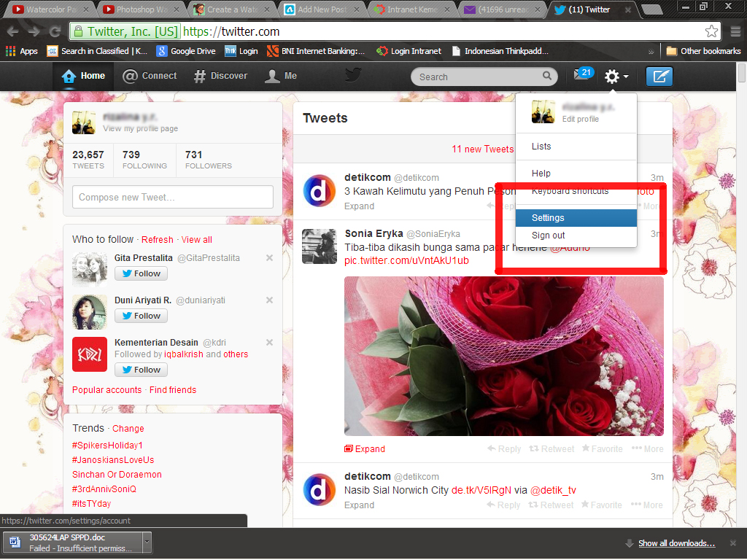Toggle the gear settings dropdown
The width and height of the screenshot is (747, 560).
pyautogui.click(x=616, y=76)
